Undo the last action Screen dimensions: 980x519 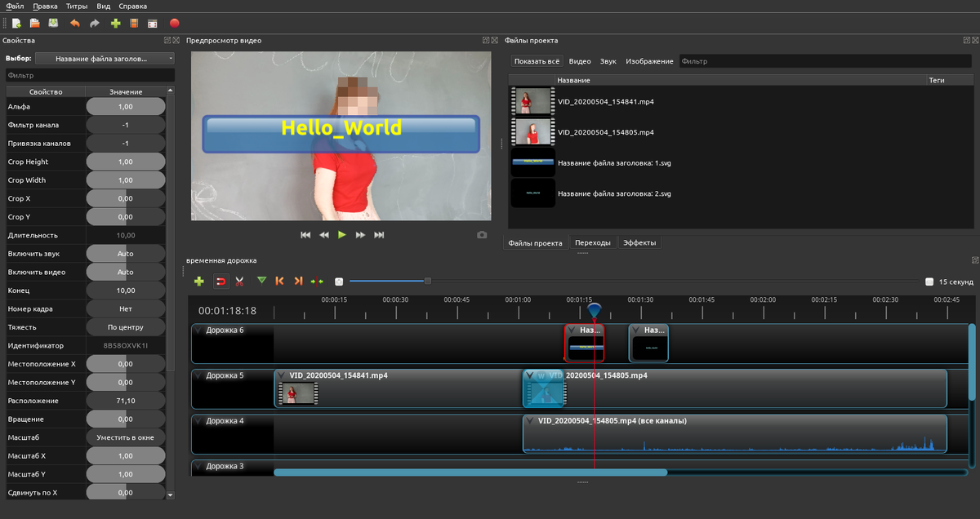point(76,23)
